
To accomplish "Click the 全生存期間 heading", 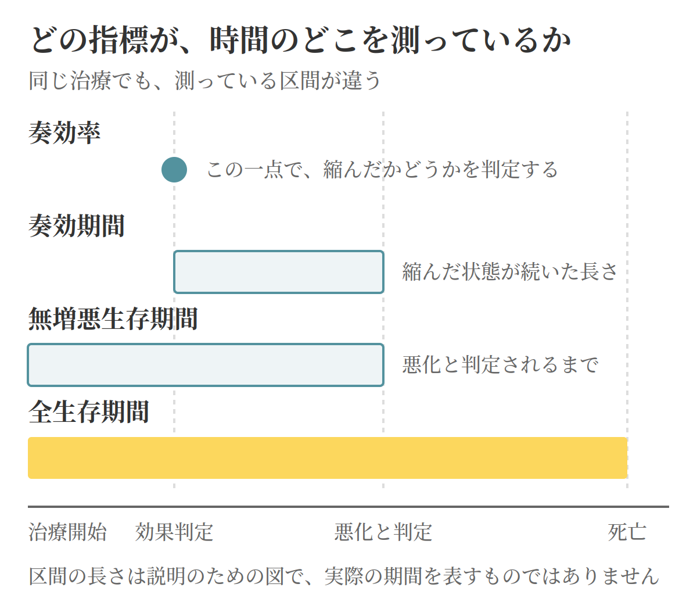I will click(89, 411).
